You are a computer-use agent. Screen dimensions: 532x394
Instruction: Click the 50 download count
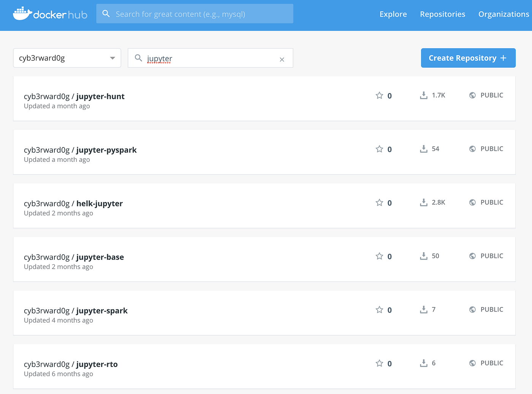[435, 256]
